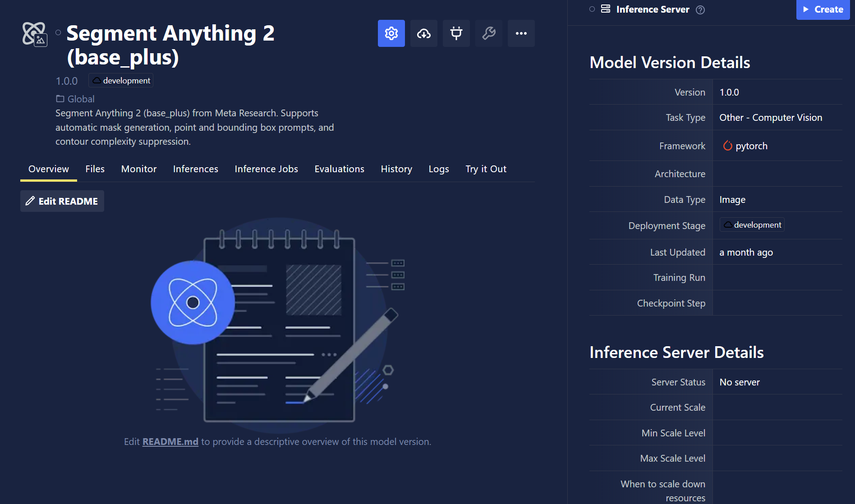Click the model atom logo icon
Viewport: 855px width, 504px height.
coord(34,34)
